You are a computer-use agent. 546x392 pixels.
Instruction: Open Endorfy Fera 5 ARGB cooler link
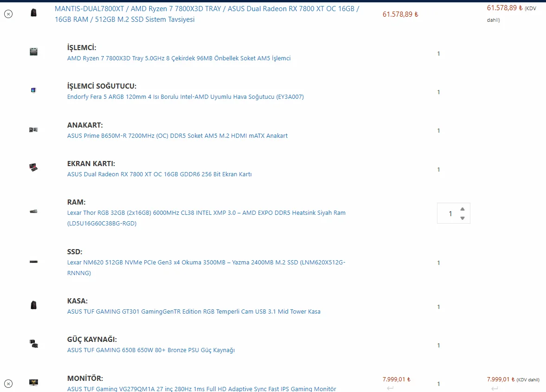(x=185, y=97)
